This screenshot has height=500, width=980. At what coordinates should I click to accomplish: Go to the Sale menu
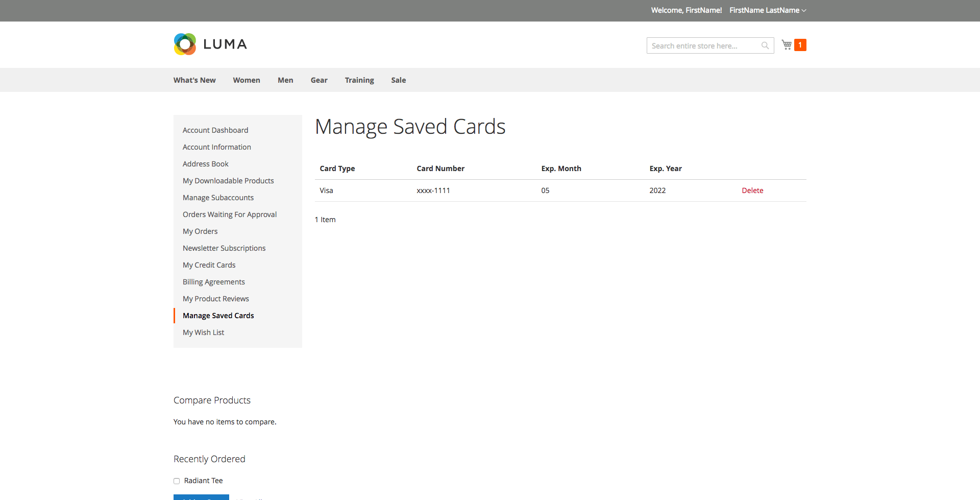click(398, 80)
